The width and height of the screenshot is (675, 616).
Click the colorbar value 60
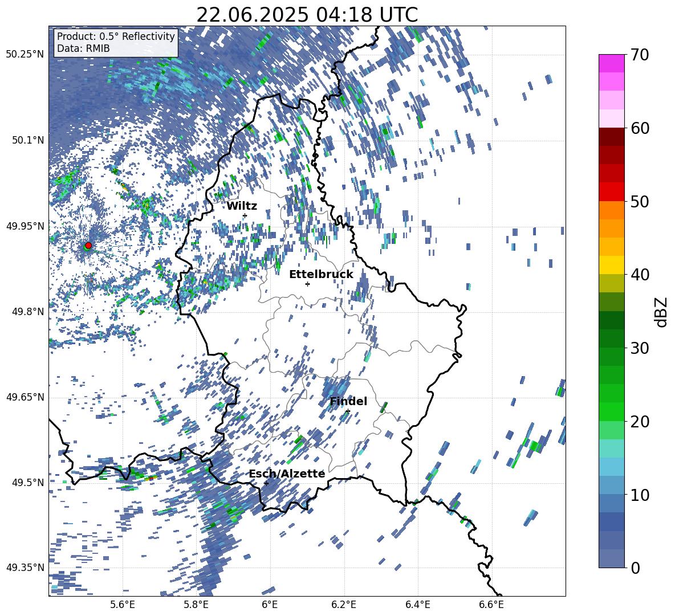640,128
